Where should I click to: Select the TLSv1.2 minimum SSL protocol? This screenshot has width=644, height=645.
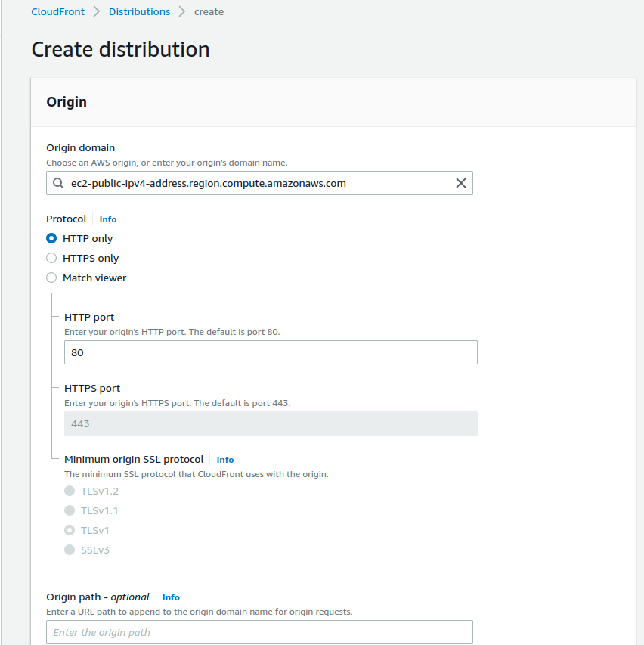[70, 491]
